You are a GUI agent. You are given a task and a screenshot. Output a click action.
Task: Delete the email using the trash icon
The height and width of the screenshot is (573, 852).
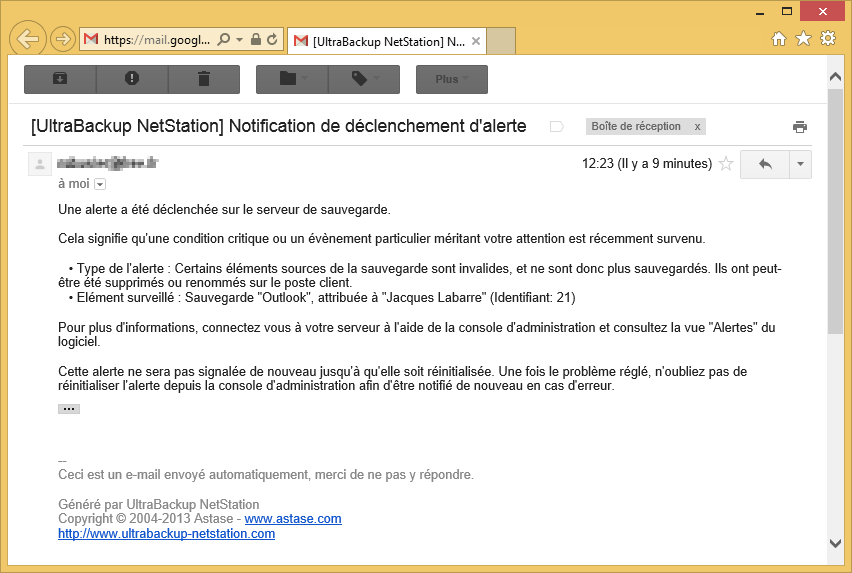point(204,79)
